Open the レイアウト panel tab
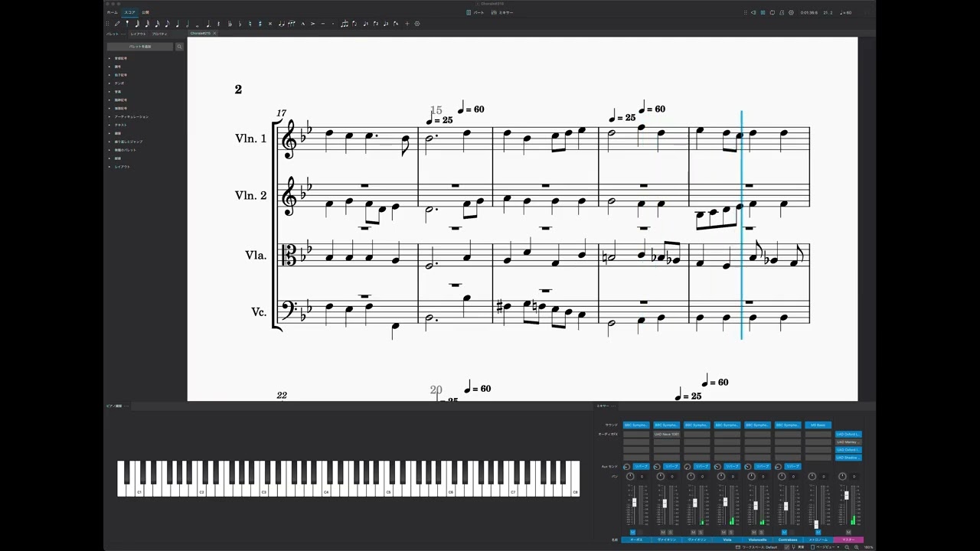Screen dimensions: 980x551 point(138,34)
